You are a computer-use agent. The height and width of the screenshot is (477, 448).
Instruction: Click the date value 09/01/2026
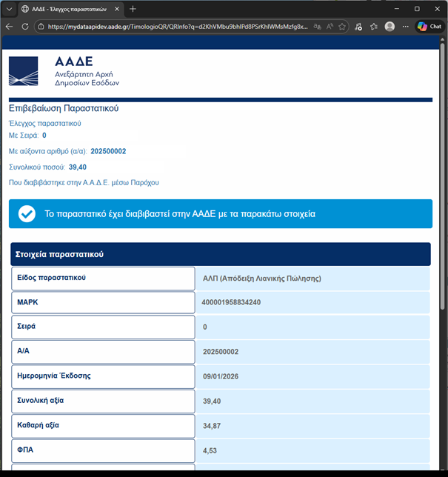click(221, 376)
